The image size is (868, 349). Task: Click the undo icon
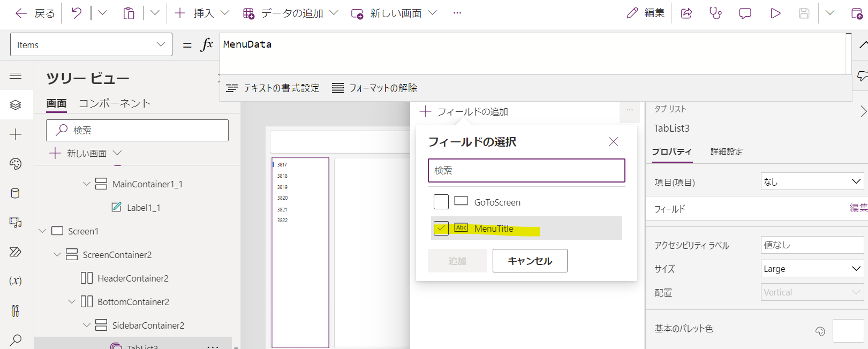[77, 13]
